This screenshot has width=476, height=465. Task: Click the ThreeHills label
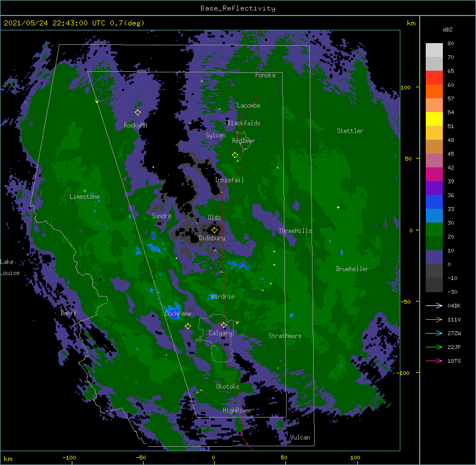[x=295, y=231]
